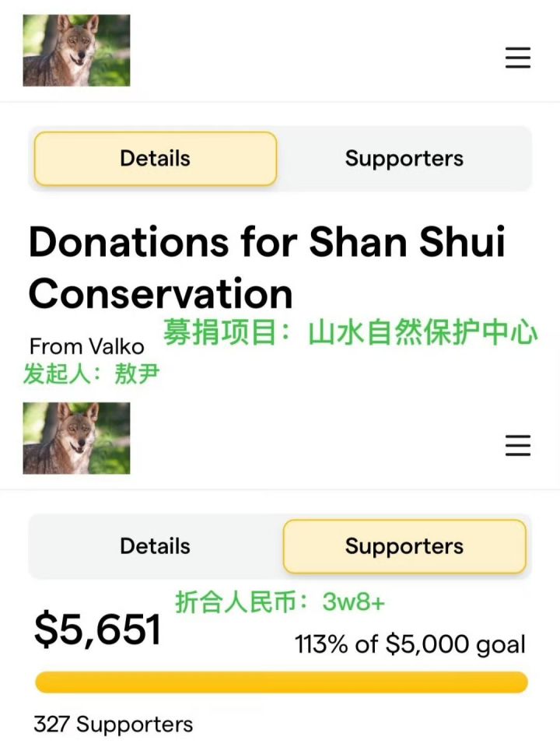
Task: Click the green '发起人:敖尹' annotation
Action: pyautogui.click(x=92, y=373)
